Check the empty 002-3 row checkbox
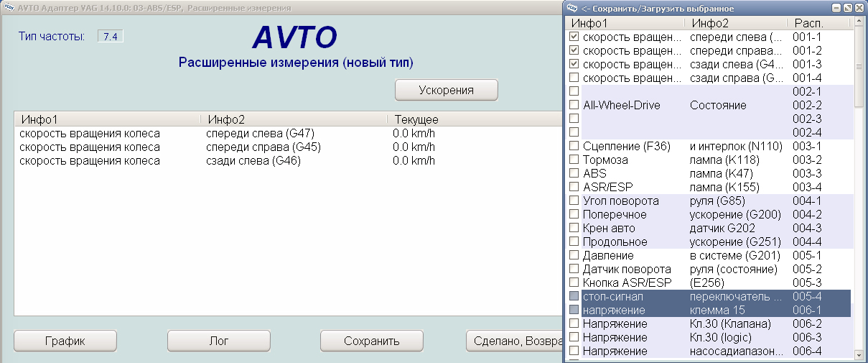 coord(574,119)
